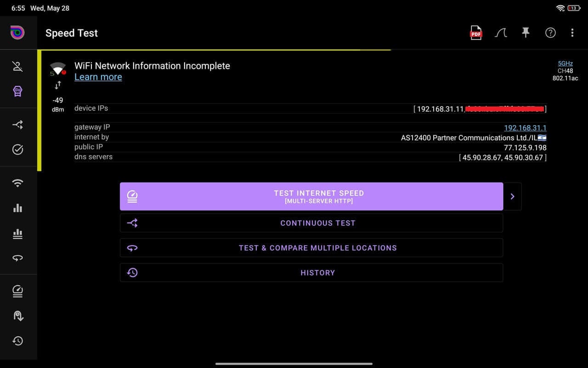The image size is (588, 368).
Task: Export the report with the PDF icon
Action: pos(476,33)
